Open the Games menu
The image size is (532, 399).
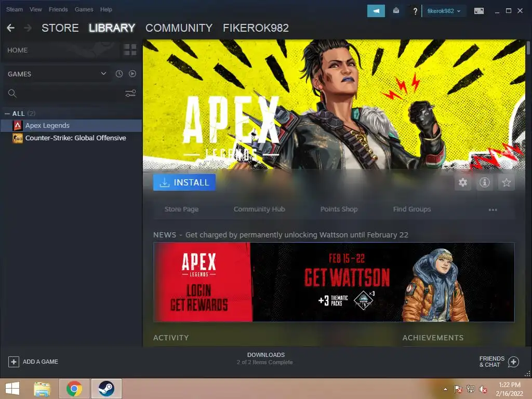84,9
